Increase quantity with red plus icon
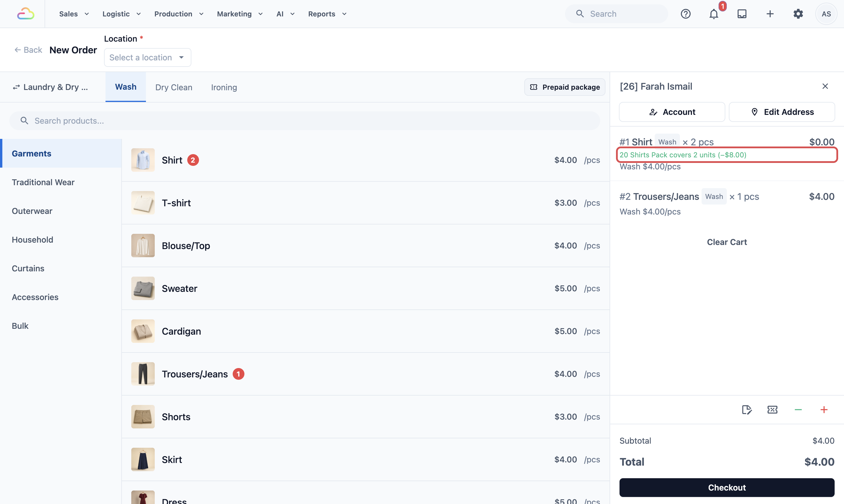The width and height of the screenshot is (844, 504). coord(824,410)
